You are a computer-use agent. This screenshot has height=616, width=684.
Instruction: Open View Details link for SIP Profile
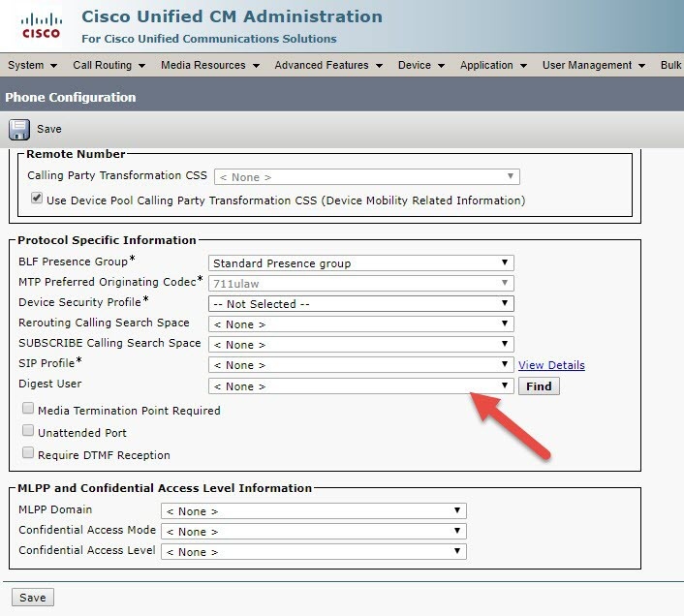551,365
